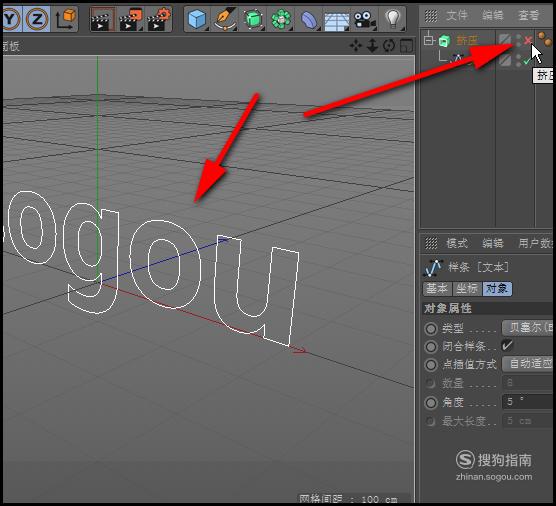Open the Array modeling objects icon

(x=281, y=20)
